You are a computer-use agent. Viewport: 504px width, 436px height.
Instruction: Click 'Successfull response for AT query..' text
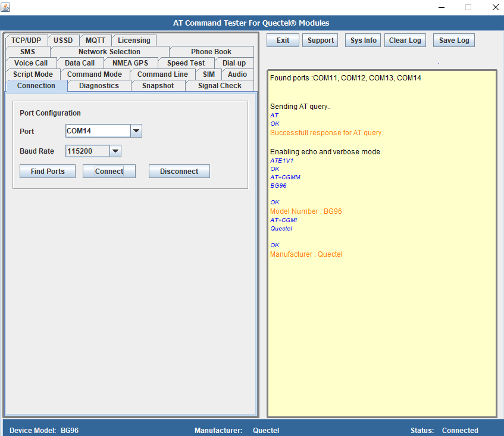coord(327,133)
